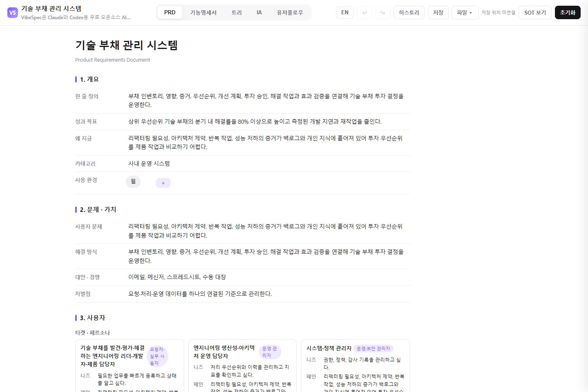Screen dimensions: 588x392
Task: Click the 왜 지금 field text
Action: (266, 143)
